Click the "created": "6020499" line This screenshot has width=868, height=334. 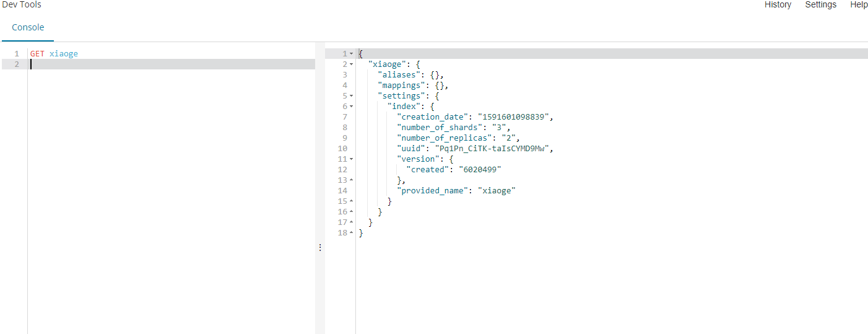(x=453, y=170)
